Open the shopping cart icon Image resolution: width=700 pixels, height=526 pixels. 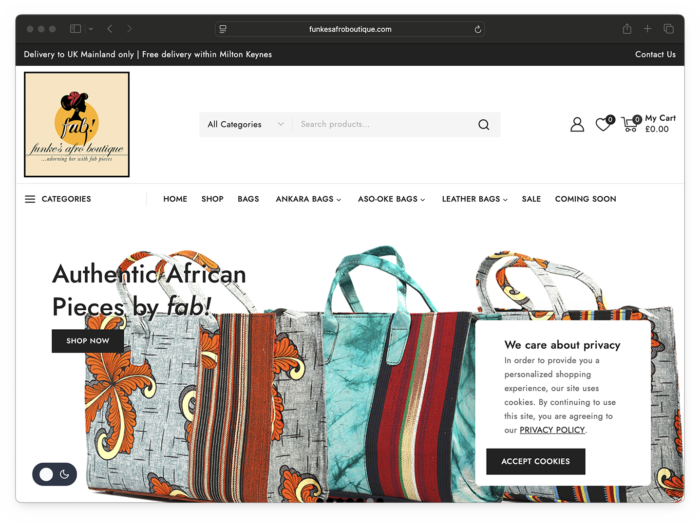coord(630,124)
